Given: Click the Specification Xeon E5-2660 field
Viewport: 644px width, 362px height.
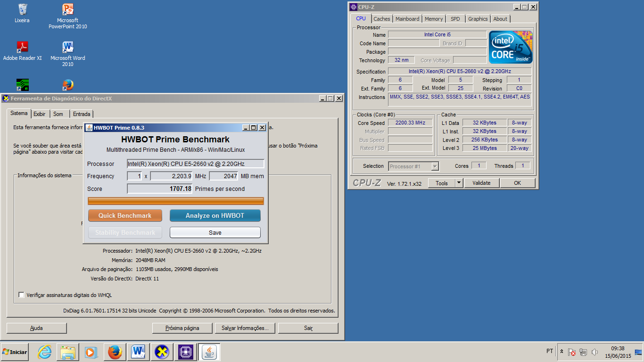Looking at the screenshot, I should 460,72.
